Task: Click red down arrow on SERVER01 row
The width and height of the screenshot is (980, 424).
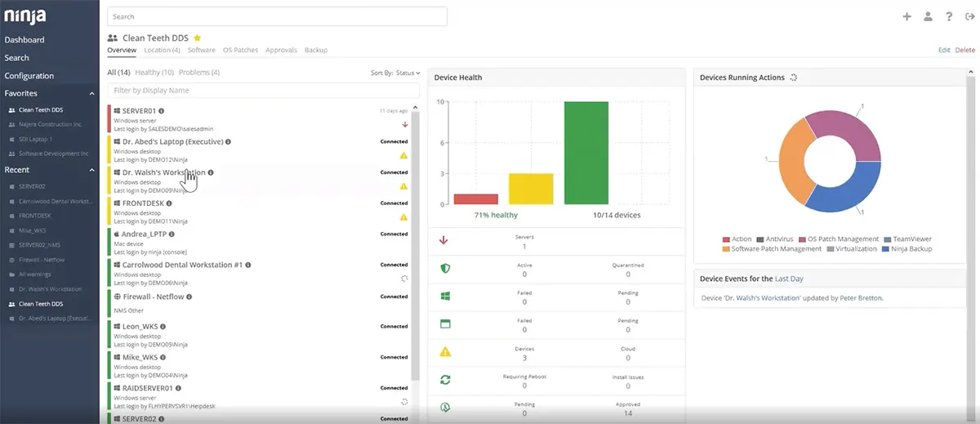Action: tap(404, 124)
